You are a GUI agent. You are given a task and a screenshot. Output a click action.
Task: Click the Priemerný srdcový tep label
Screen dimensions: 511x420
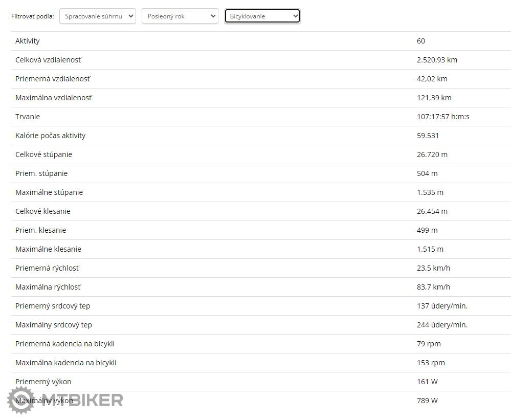click(x=53, y=306)
